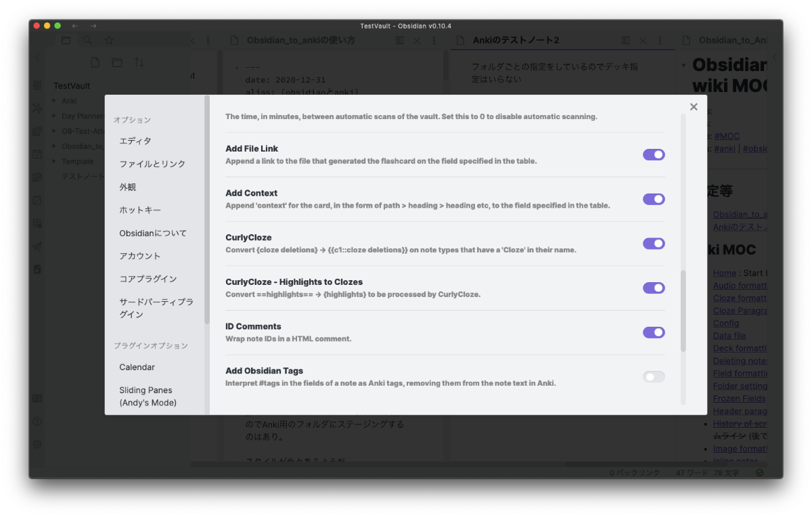Image resolution: width=812 pixels, height=517 pixels.
Task: Click 0 バックリンク in status bar
Action: click(634, 472)
